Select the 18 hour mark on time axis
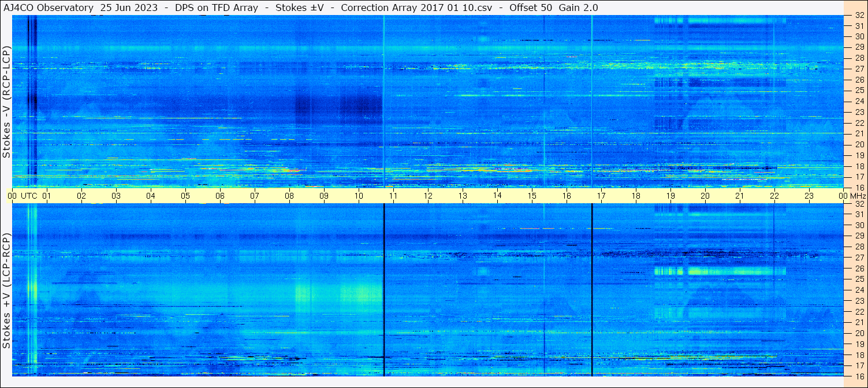 coord(636,196)
